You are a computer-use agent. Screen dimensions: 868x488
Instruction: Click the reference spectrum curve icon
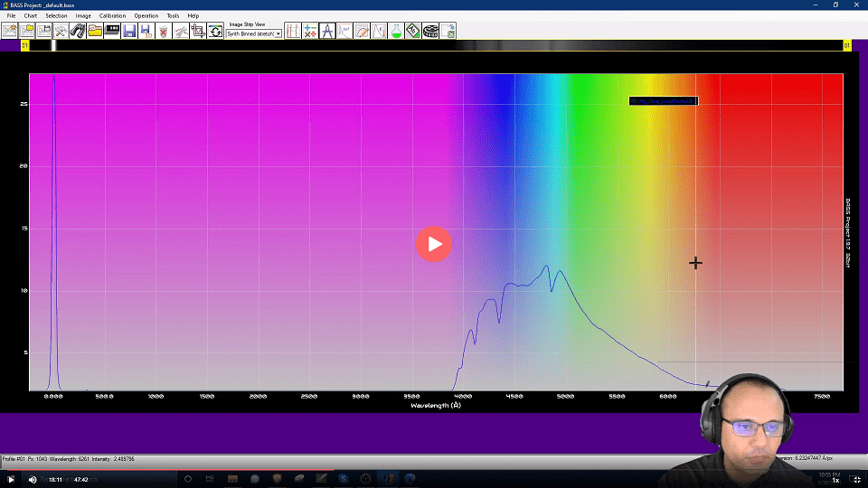coord(344,31)
